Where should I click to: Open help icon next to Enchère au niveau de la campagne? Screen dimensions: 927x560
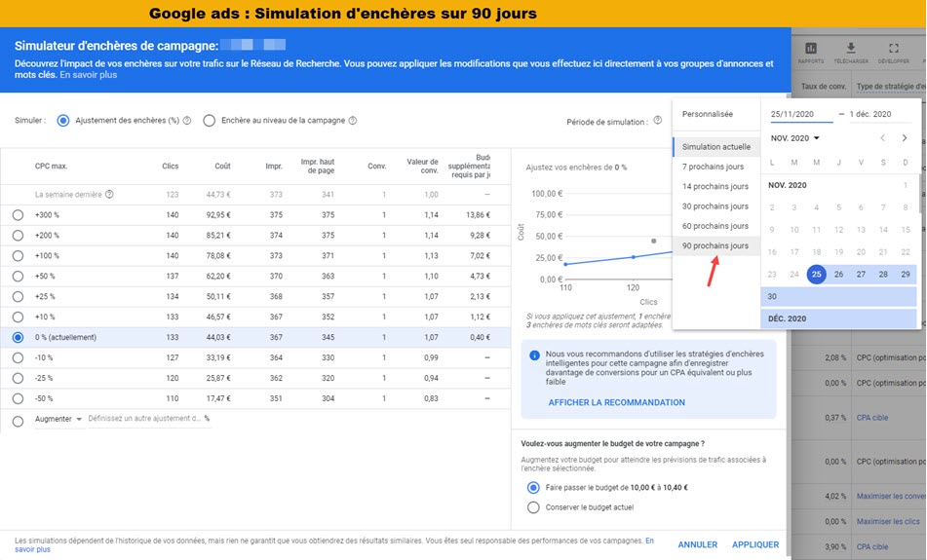click(x=352, y=121)
